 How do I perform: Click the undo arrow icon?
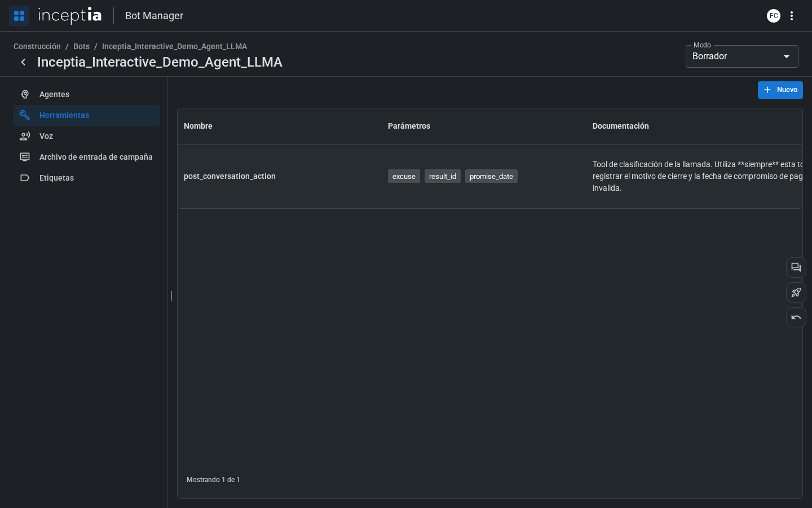coord(796,317)
